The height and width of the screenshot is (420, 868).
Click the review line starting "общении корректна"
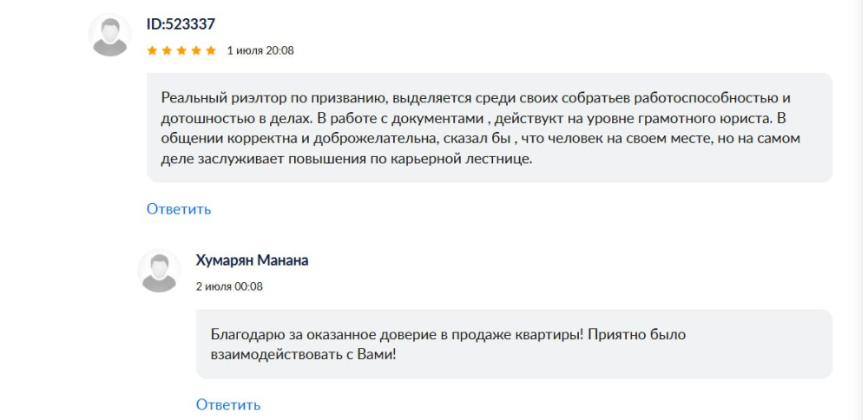pos(481,138)
